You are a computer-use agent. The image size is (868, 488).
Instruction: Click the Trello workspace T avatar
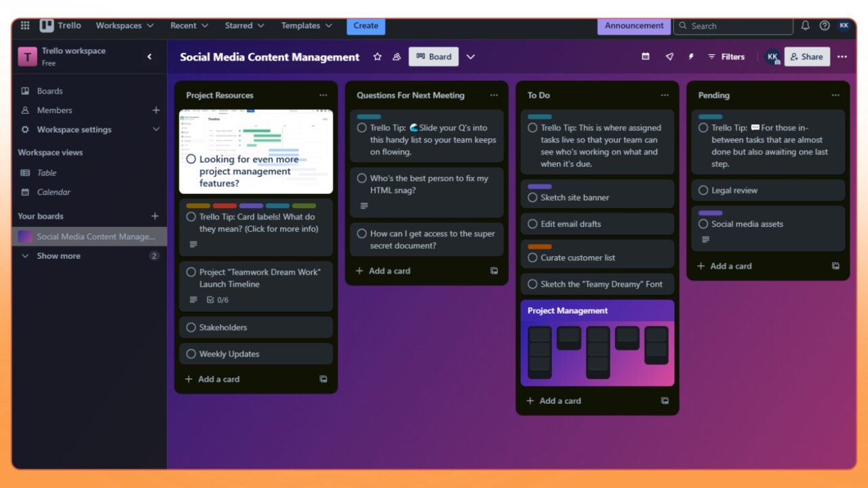tap(27, 57)
